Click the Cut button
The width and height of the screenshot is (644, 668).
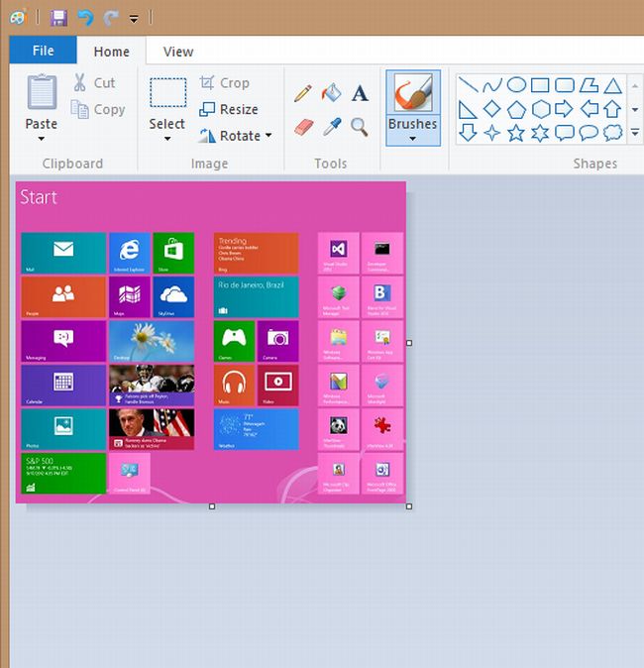pyautogui.click(x=94, y=82)
